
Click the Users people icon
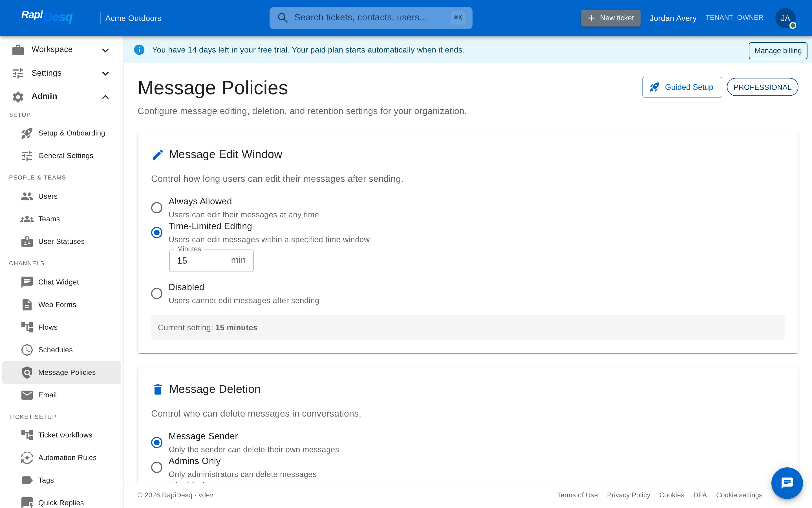pos(27,196)
